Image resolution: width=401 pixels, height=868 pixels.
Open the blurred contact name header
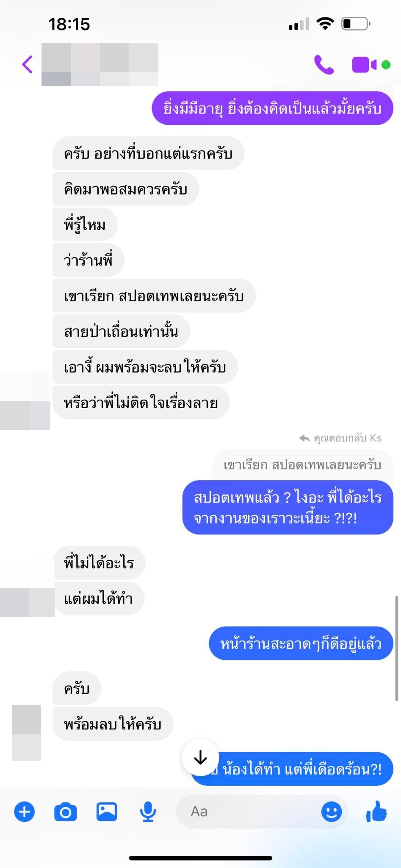pos(100,64)
